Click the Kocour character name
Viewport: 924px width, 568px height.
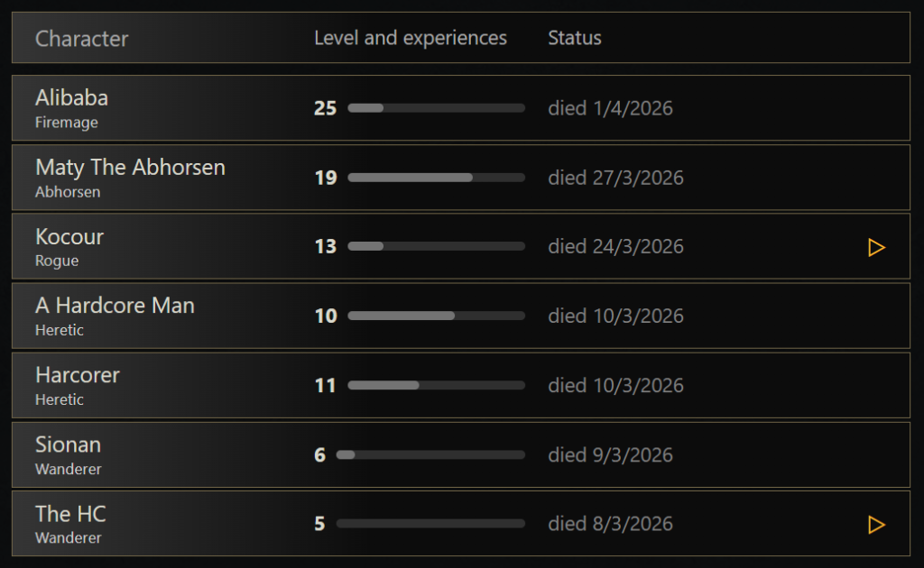(x=69, y=237)
